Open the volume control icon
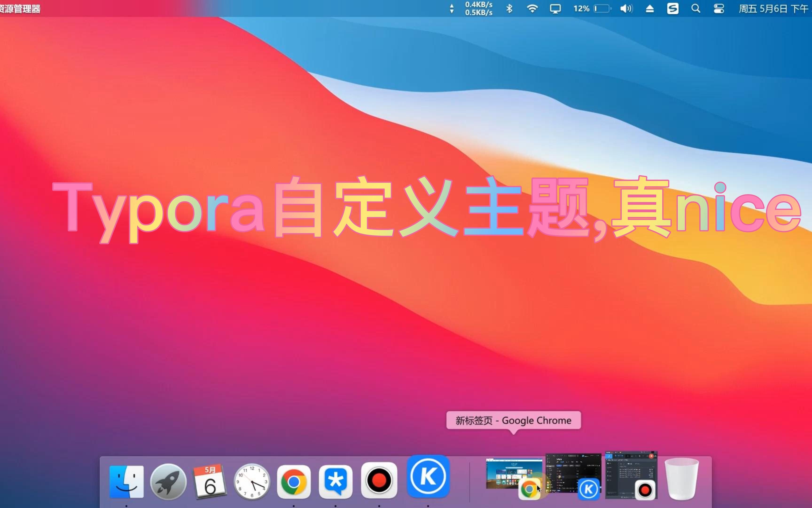Image resolution: width=812 pixels, height=508 pixels. pos(626,8)
